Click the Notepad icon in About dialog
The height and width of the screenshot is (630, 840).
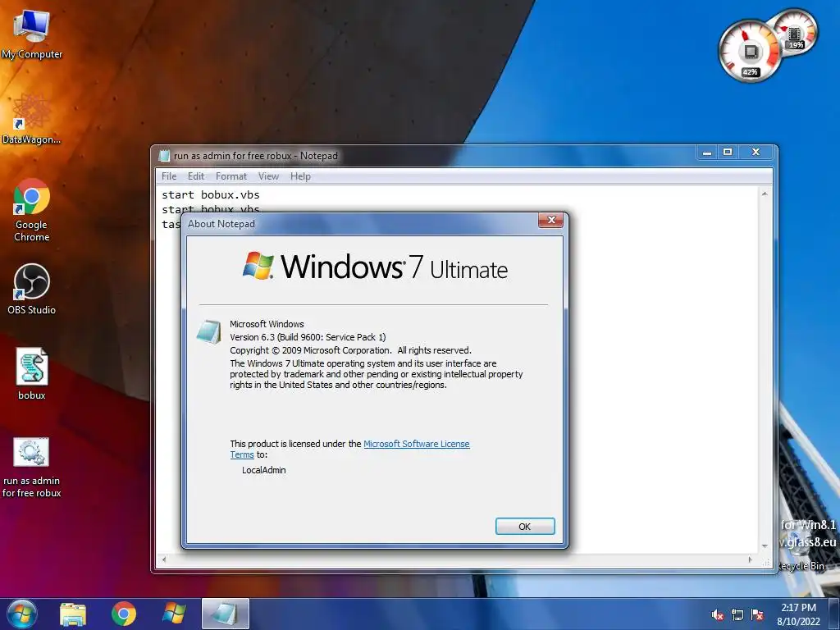(209, 331)
